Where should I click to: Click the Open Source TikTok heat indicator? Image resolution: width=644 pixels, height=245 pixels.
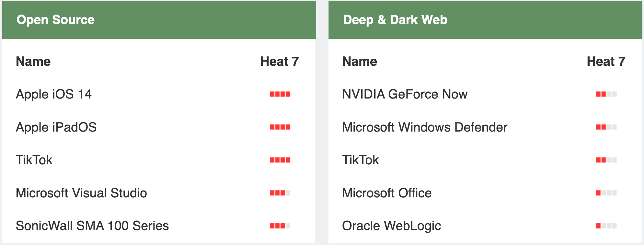(280, 160)
